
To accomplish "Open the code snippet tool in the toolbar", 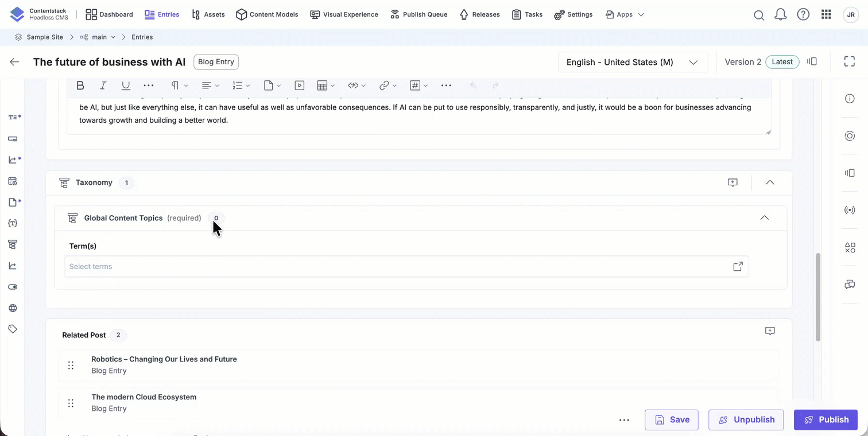I will coord(353,85).
